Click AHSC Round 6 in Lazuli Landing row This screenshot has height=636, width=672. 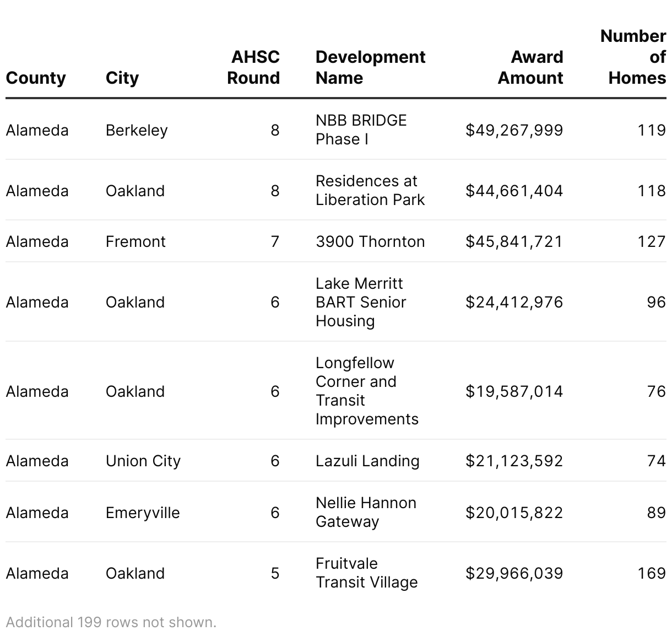[x=275, y=461]
